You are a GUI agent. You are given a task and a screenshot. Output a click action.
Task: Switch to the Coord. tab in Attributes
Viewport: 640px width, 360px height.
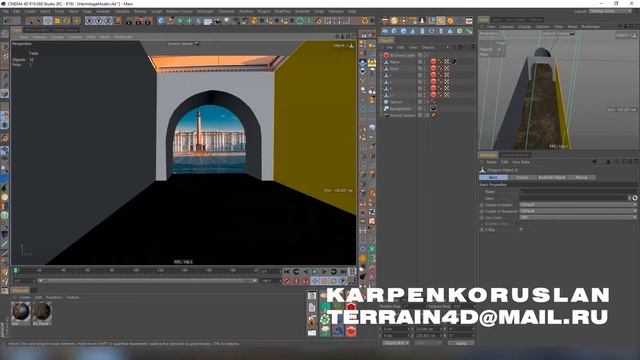[x=522, y=178]
